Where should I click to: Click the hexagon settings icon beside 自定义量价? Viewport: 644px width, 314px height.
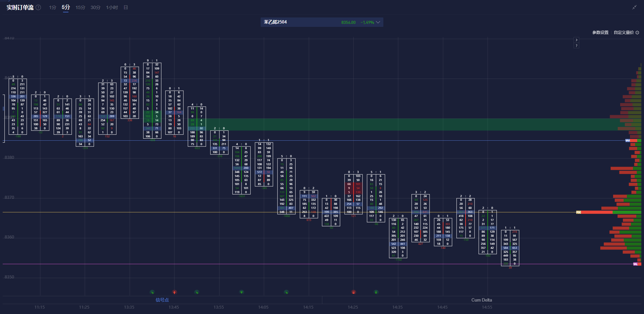(x=637, y=33)
